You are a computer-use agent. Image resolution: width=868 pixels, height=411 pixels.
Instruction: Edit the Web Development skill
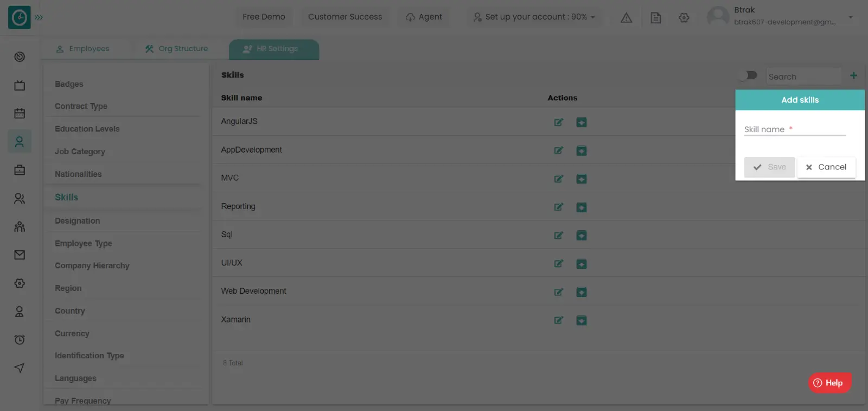point(558,292)
